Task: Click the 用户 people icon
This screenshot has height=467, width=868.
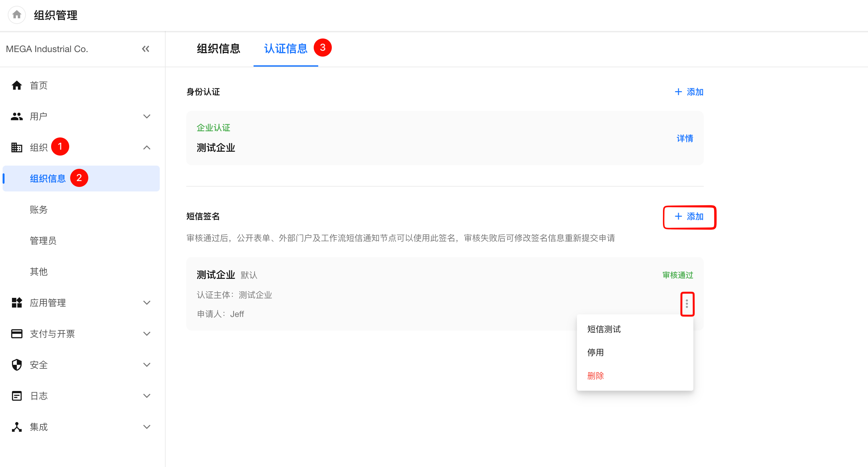Action: coord(16,116)
